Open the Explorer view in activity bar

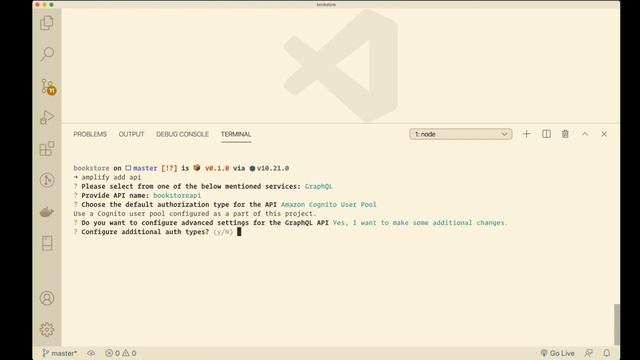pyautogui.click(x=47, y=23)
